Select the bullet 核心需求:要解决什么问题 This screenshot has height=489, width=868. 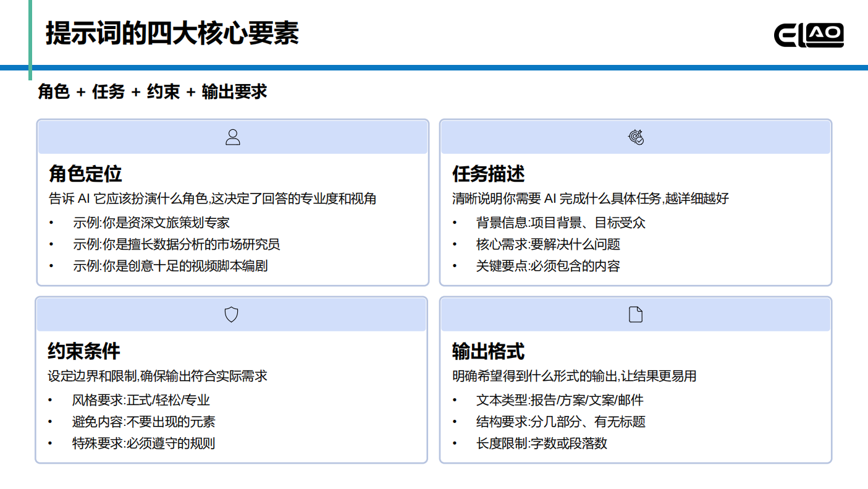coord(547,244)
